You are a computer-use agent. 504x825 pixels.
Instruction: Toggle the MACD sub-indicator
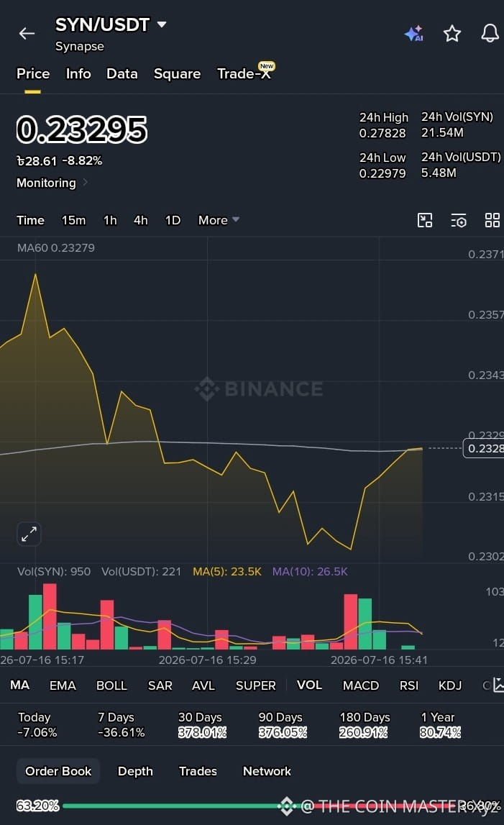click(361, 685)
